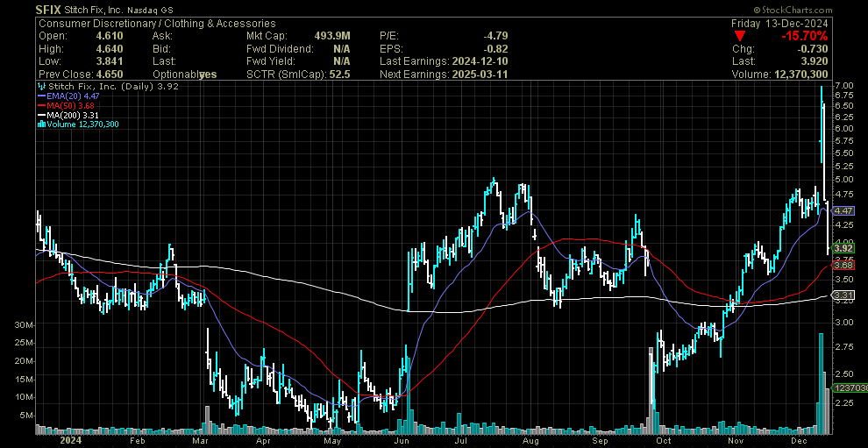Click the 3.00 price axis label
This screenshot has width=868, height=448.
click(x=843, y=323)
